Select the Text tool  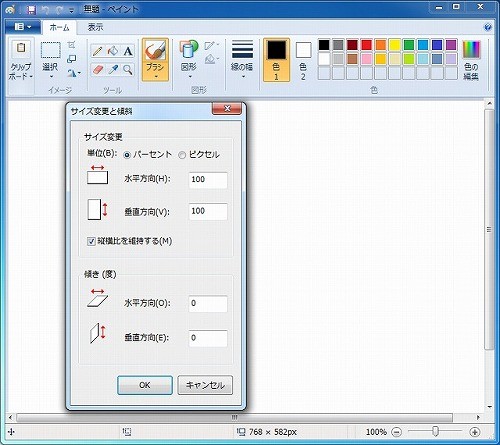coord(128,51)
